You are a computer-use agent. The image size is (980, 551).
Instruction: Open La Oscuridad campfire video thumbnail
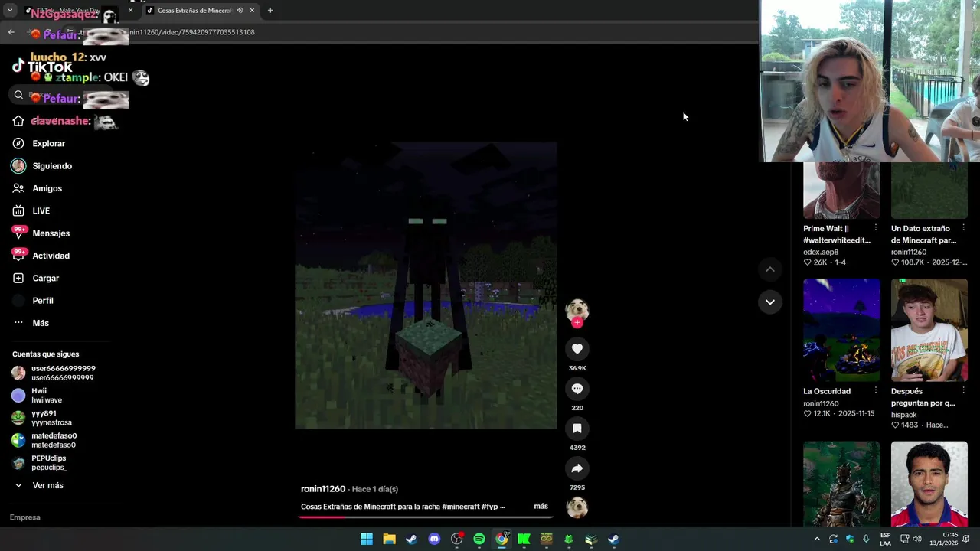pos(841,330)
